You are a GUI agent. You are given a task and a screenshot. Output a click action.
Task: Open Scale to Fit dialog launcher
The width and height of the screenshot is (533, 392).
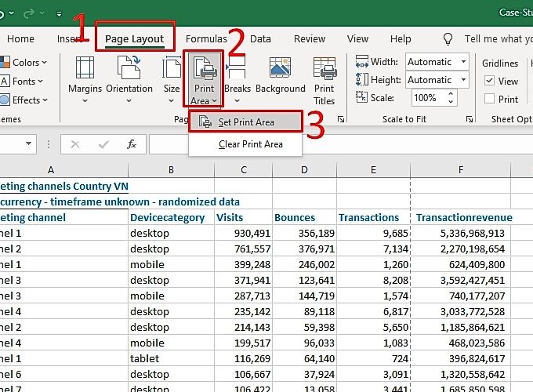coord(470,119)
